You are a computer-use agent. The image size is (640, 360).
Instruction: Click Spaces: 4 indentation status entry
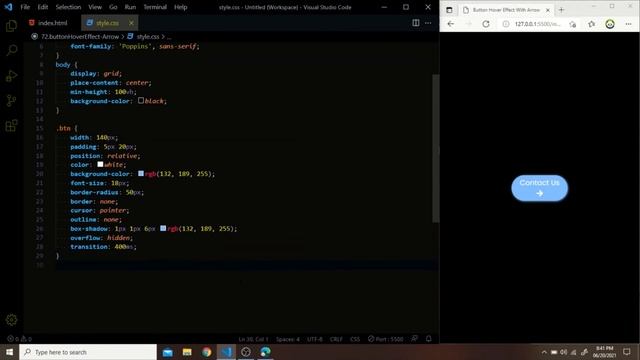click(x=288, y=339)
